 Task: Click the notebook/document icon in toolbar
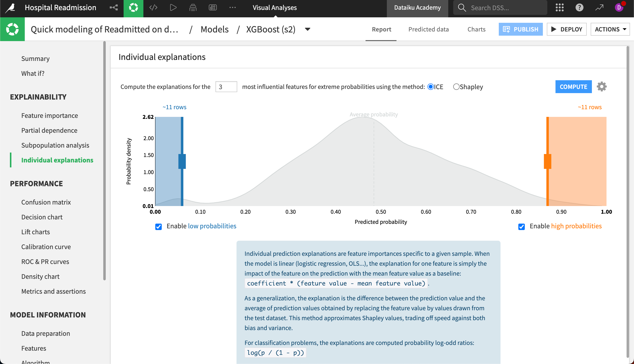(193, 7)
